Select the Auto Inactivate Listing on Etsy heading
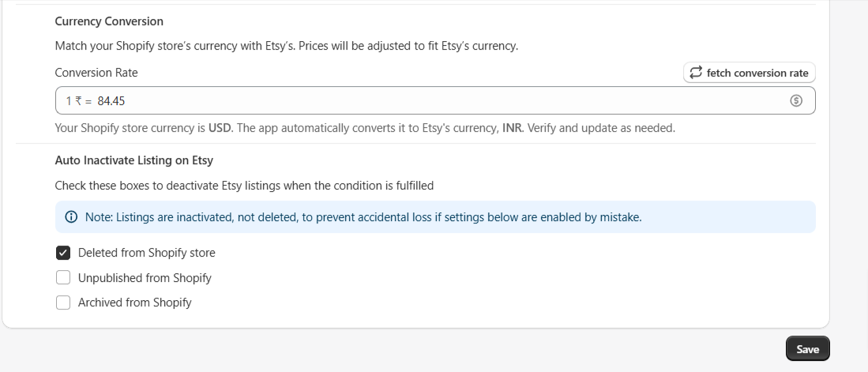Viewport: 868px width, 372px height. (x=134, y=160)
